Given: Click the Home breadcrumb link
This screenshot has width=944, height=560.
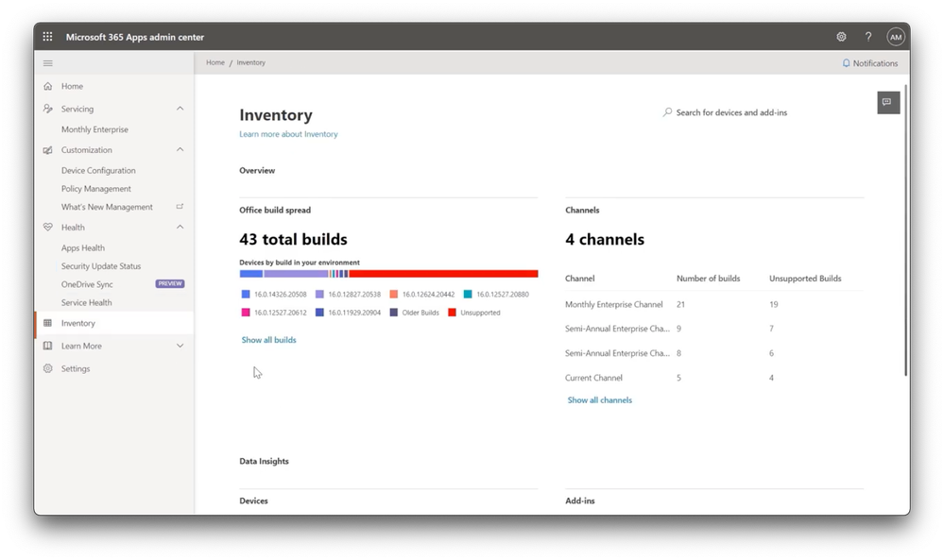Looking at the screenshot, I should (215, 62).
